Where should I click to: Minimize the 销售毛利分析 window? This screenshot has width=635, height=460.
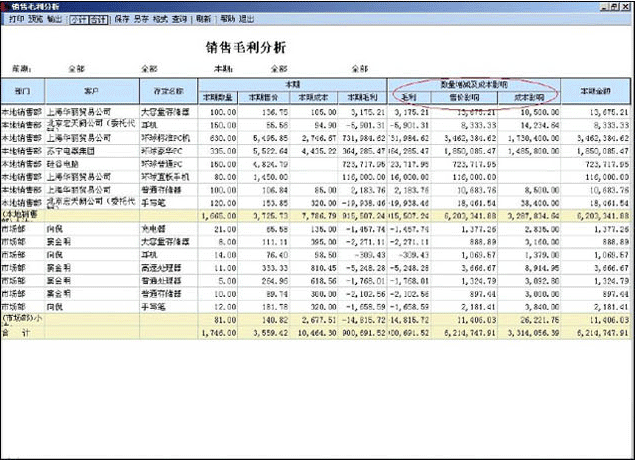pos(604,7)
